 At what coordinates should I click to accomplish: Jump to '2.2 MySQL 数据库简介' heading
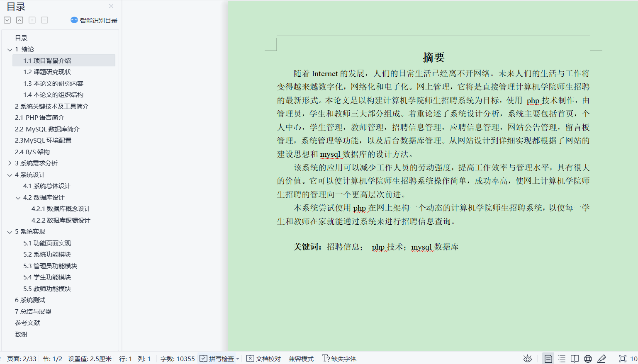click(x=47, y=129)
